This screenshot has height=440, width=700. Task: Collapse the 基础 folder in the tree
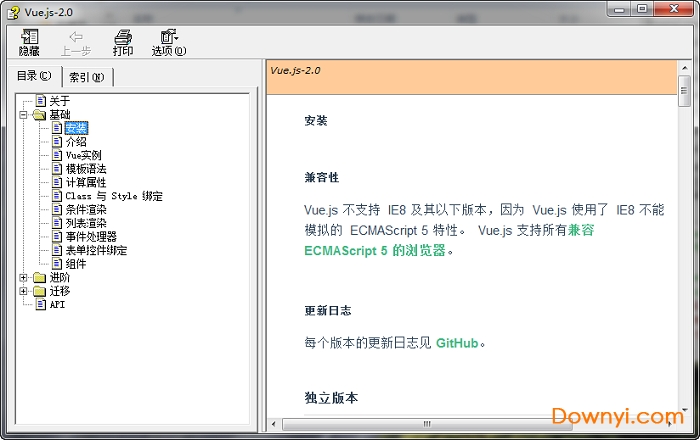tap(23, 115)
